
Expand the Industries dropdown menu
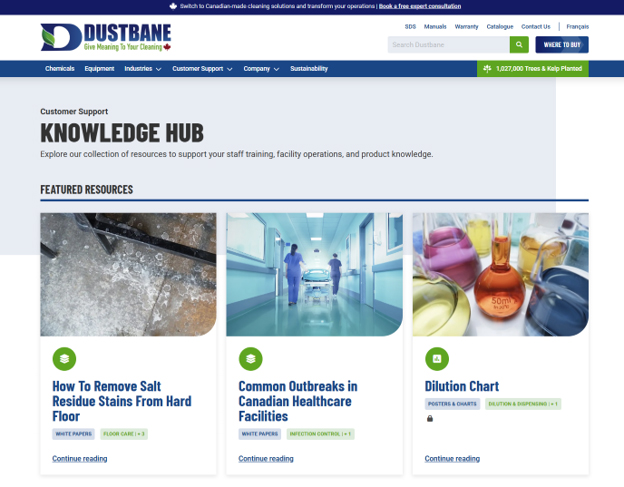(x=143, y=68)
